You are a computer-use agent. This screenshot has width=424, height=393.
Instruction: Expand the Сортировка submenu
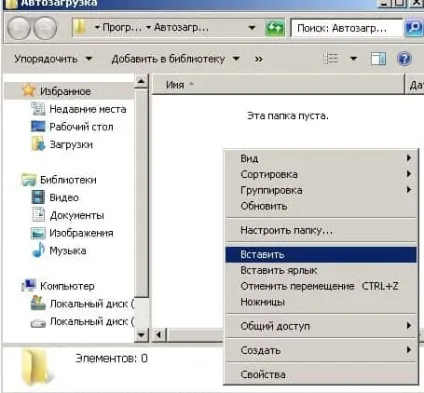tap(321, 174)
